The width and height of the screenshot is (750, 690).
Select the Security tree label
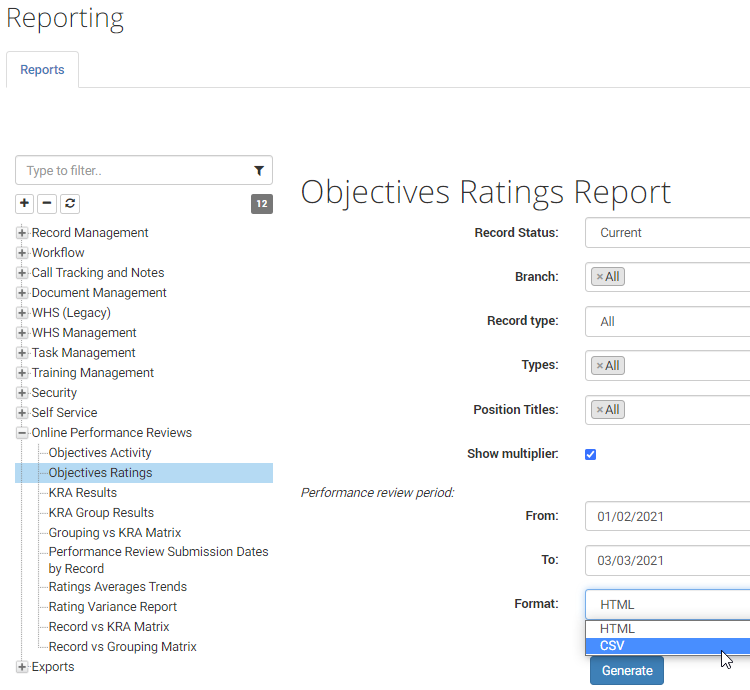54,393
